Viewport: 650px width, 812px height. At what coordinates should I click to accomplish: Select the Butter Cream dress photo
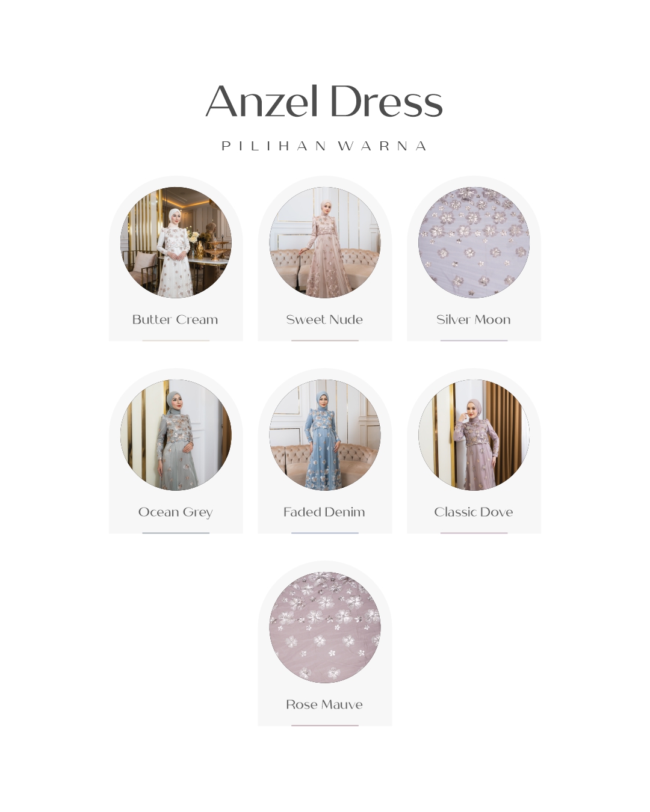click(x=176, y=242)
